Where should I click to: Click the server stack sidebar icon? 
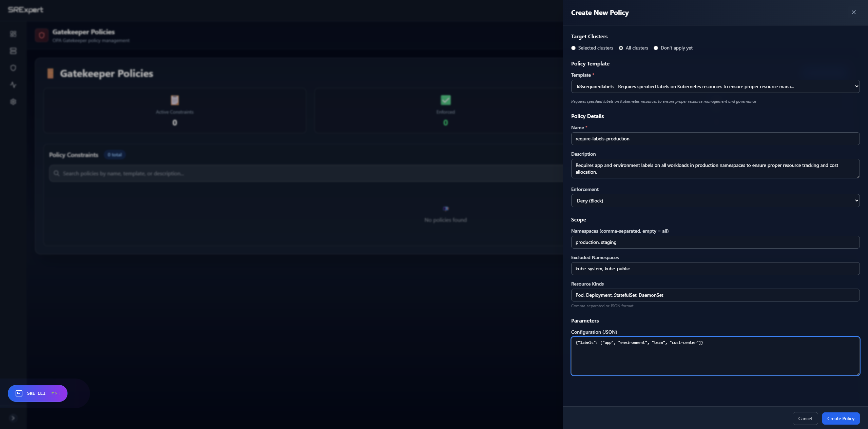coord(13,51)
